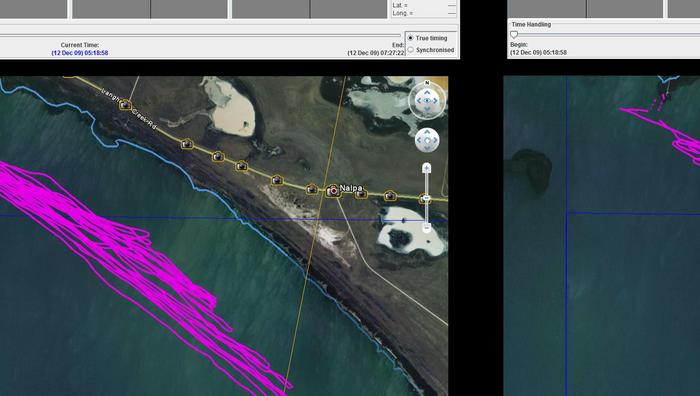Zoom out with the minus button
The width and height of the screenshot is (700, 396).
click(x=426, y=228)
